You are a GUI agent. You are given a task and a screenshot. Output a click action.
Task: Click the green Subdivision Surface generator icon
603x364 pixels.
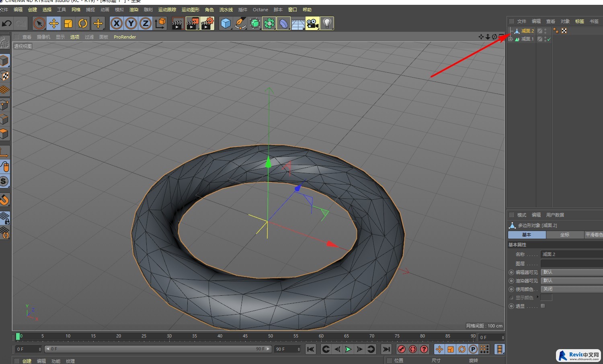coord(255,24)
